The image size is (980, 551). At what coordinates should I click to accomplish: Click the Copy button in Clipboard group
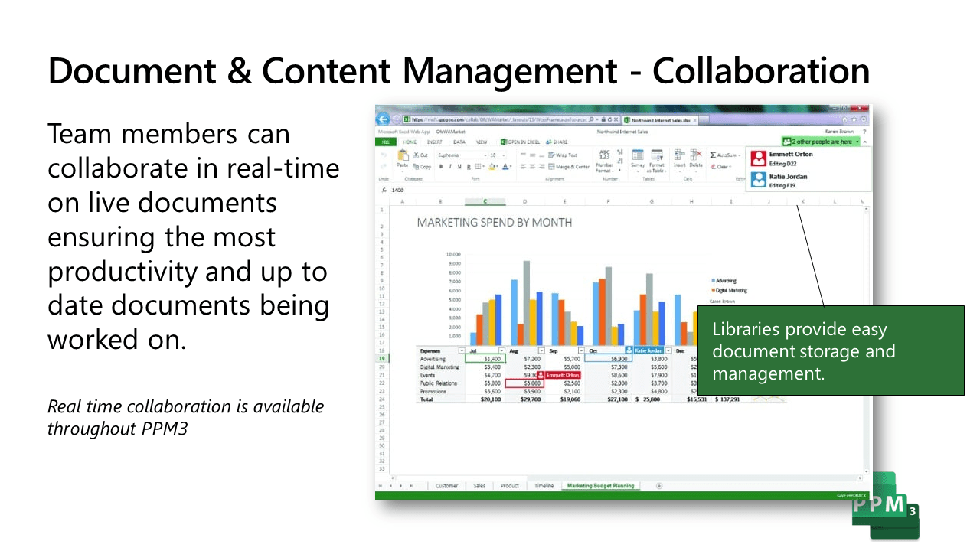coord(422,166)
